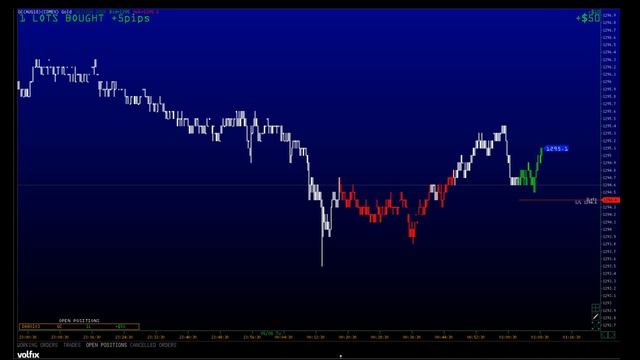Click the '1 LOTS BOUGHT +5pips' status text
The image size is (640, 360).
point(84,19)
